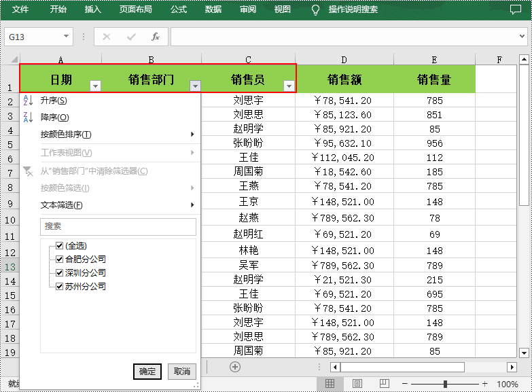Click the horizontal scroll right arrow
The image size is (532, 392).
tap(512, 368)
